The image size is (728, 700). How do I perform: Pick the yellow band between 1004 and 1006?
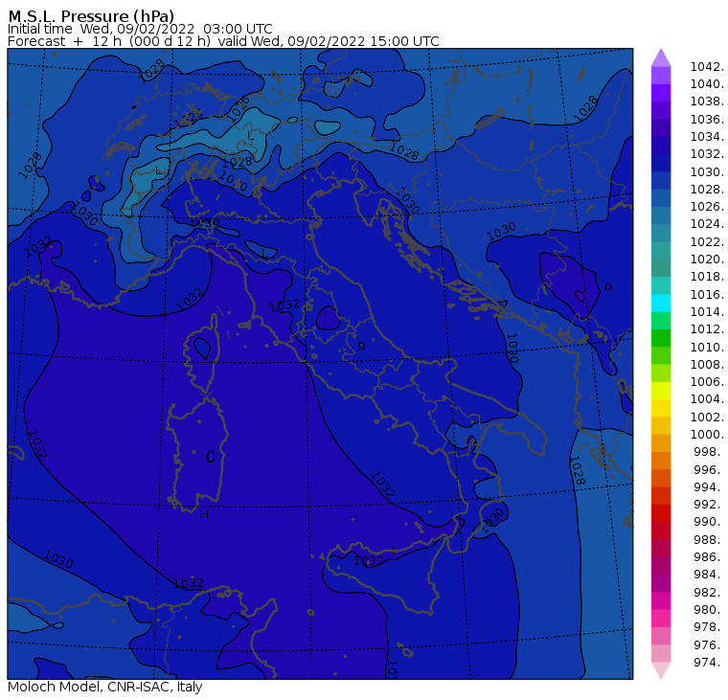coord(661,391)
